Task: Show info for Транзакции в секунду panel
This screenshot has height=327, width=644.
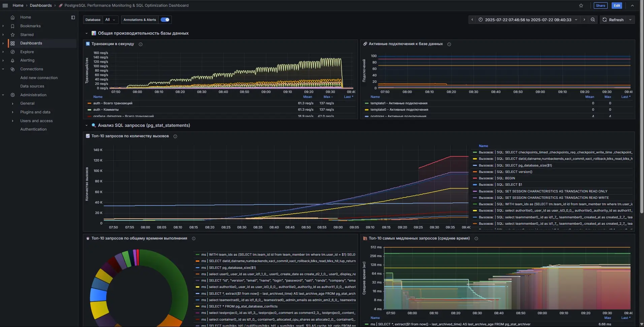Action: pos(140,44)
